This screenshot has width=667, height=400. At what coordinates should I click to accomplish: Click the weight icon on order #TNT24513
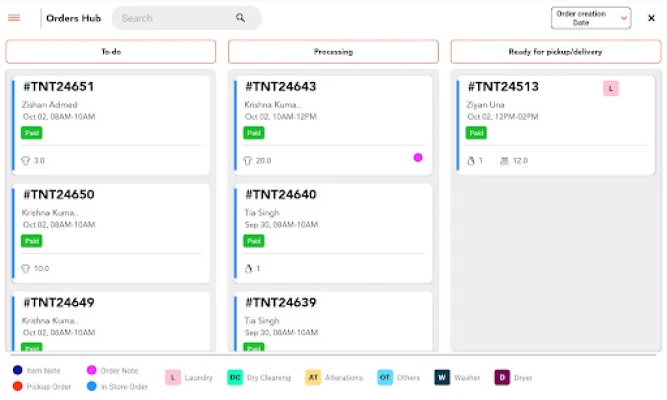(x=504, y=160)
